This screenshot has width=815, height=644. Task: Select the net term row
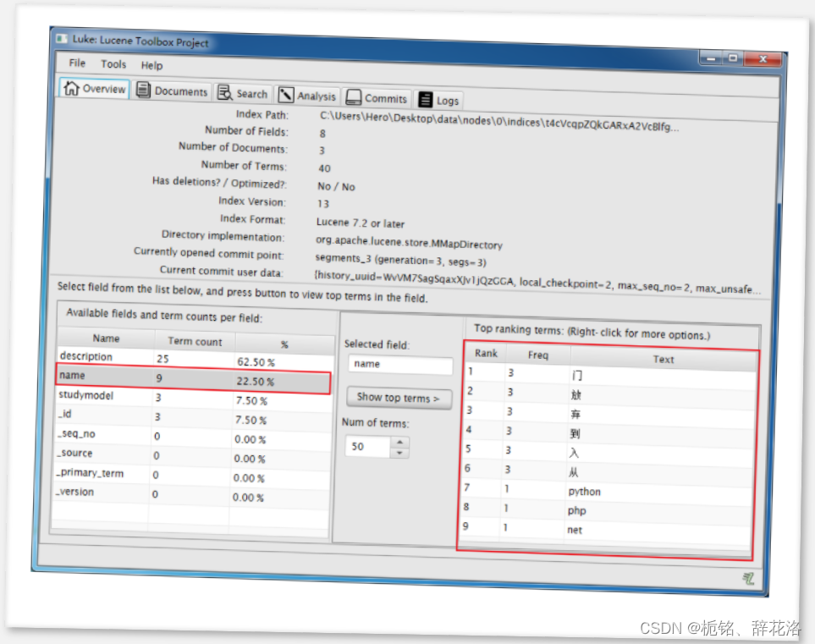(607, 529)
